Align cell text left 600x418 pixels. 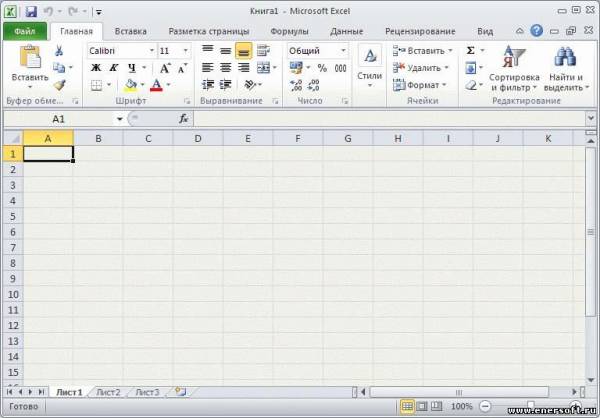pos(207,68)
